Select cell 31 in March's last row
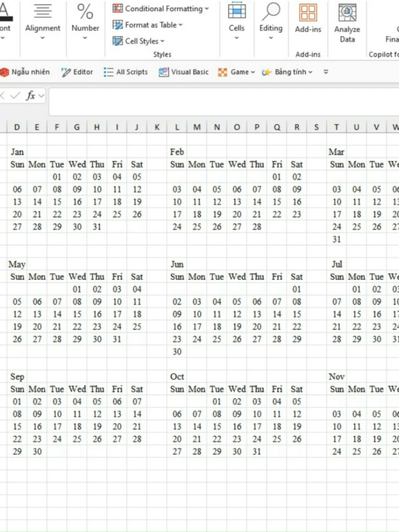The height and width of the screenshot is (532, 399). click(x=336, y=239)
